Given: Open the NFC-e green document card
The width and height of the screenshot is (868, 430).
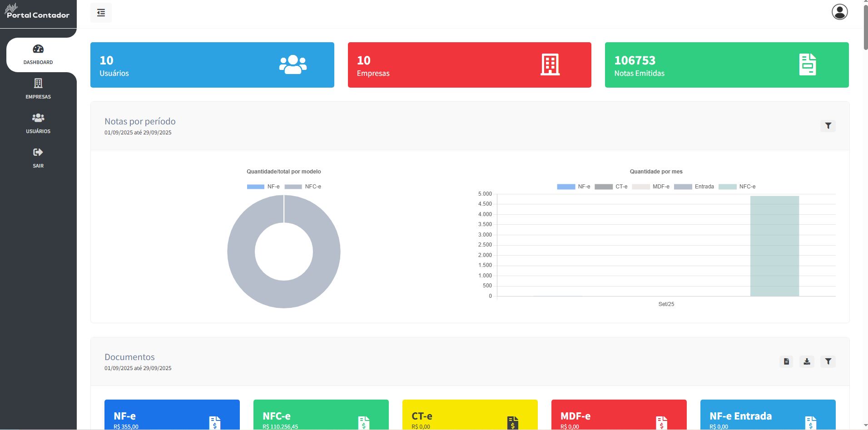Looking at the screenshot, I should click(x=321, y=415).
